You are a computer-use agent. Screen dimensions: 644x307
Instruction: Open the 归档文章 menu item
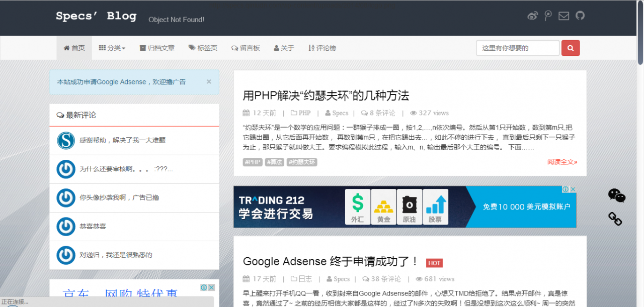(x=156, y=48)
